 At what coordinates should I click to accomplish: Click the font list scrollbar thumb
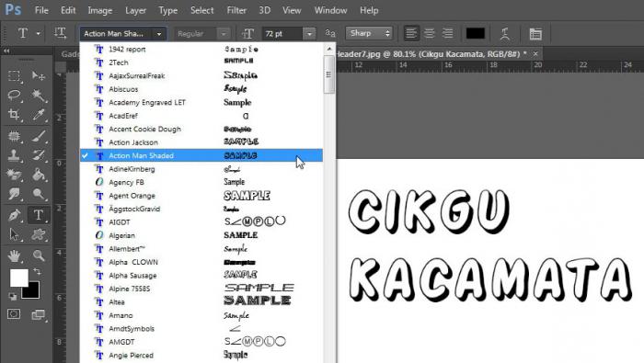coord(329,74)
